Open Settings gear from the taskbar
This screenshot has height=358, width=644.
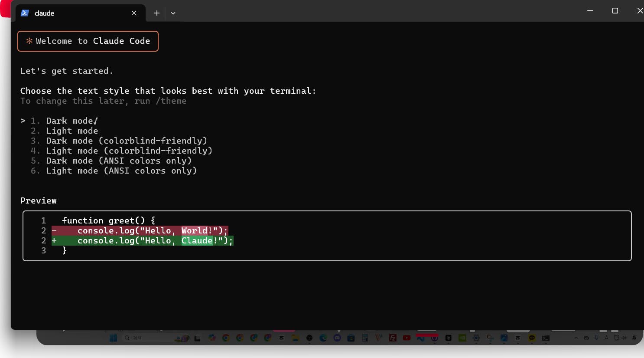(x=476, y=338)
